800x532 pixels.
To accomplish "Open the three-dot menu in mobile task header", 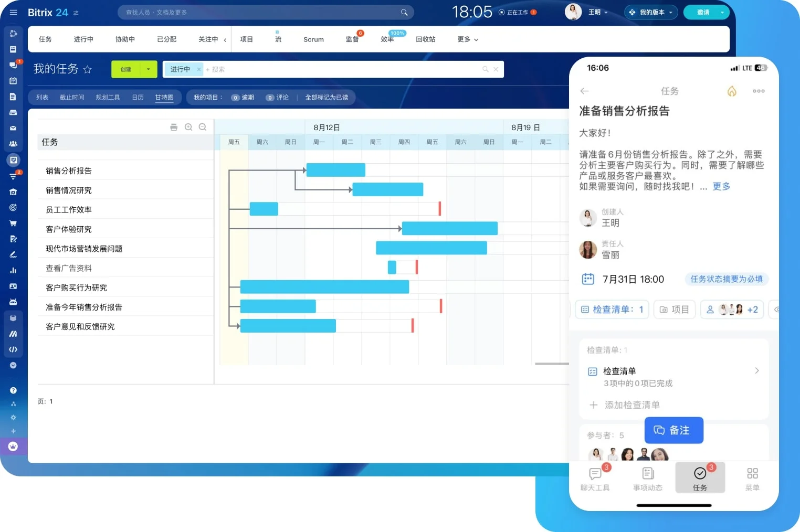I will click(x=759, y=91).
